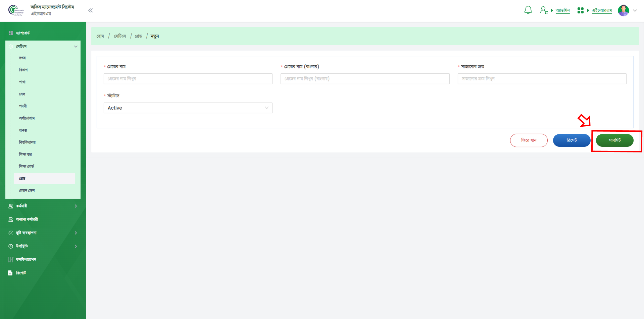Viewport: 644px width, 319px height.
Task: Click the রিপোর্ট document icon in sidebar
Action: tap(10, 273)
